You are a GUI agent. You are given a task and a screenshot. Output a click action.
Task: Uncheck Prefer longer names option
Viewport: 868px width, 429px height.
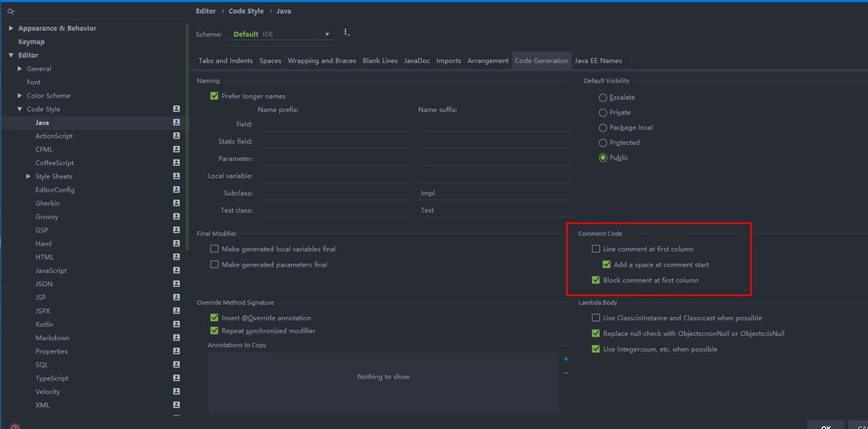pyautogui.click(x=214, y=96)
